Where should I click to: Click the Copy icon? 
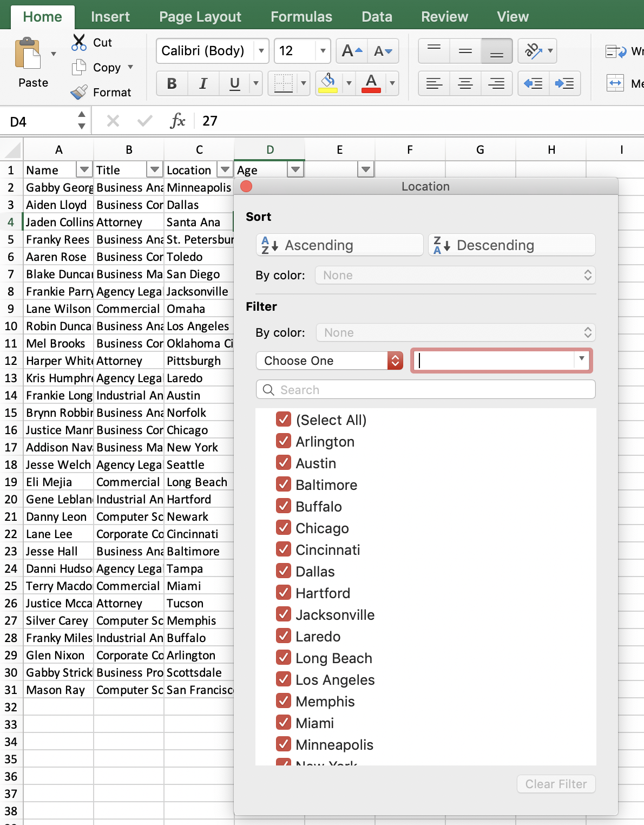[x=79, y=67]
